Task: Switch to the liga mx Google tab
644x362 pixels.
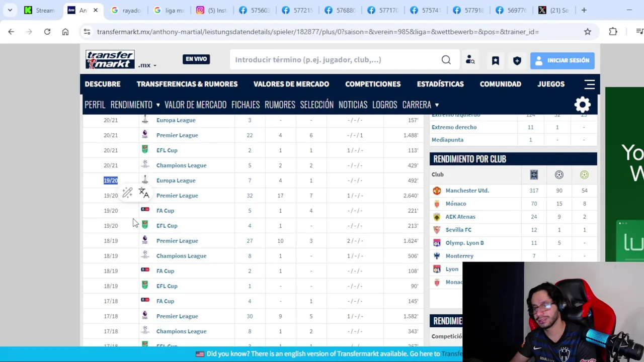Action: 170,10
